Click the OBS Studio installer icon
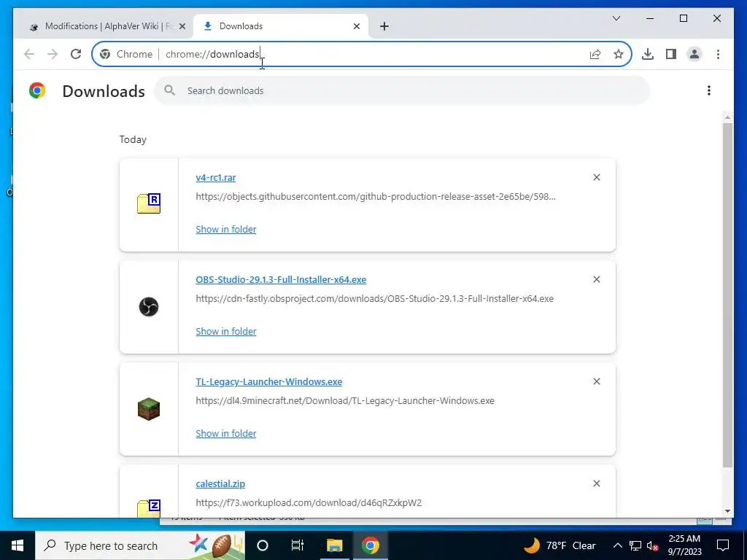Screen dimensions: 747x560 tap(149, 307)
